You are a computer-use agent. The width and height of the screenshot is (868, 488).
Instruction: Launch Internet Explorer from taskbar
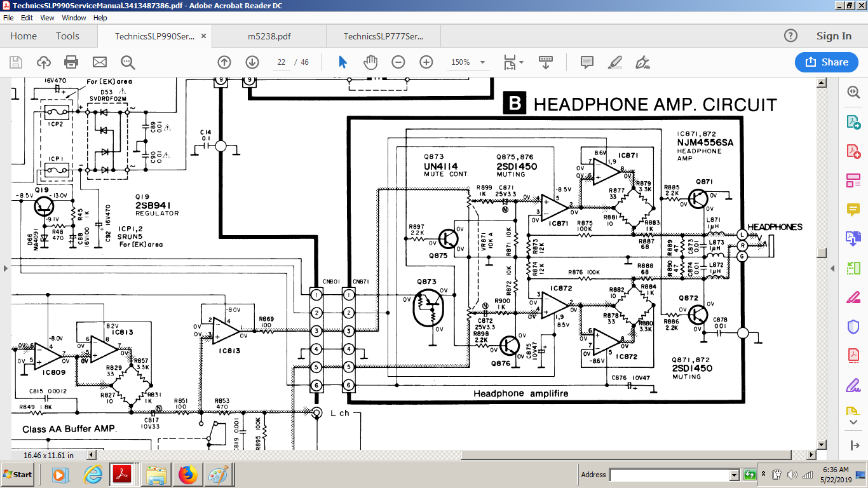click(93, 475)
